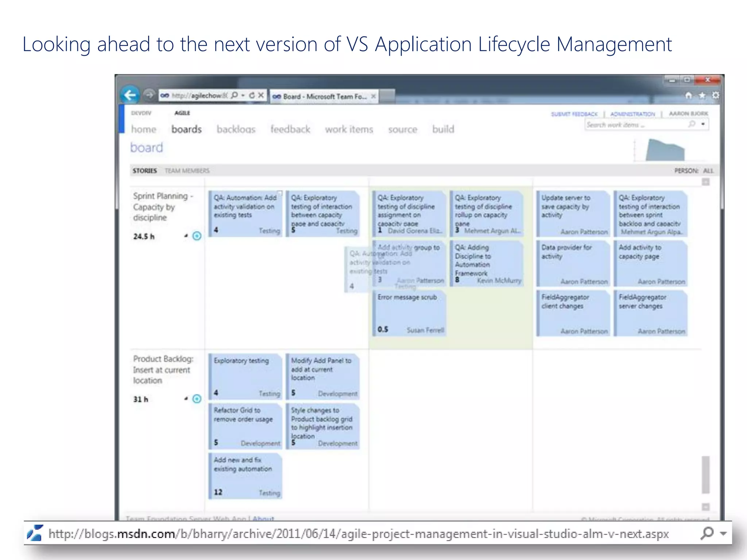Select the Data provider for activity card
Screen dimensions: 747x560
pyautogui.click(x=573, y=263)
